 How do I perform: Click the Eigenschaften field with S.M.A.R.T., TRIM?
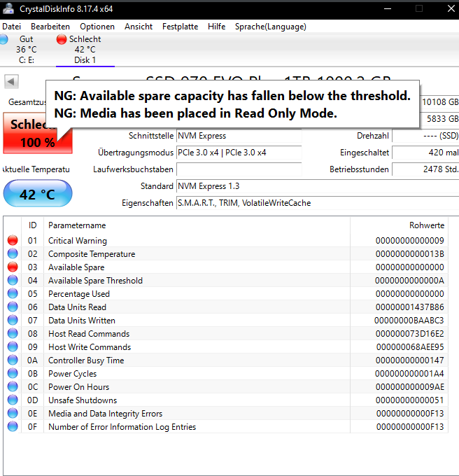318,203
